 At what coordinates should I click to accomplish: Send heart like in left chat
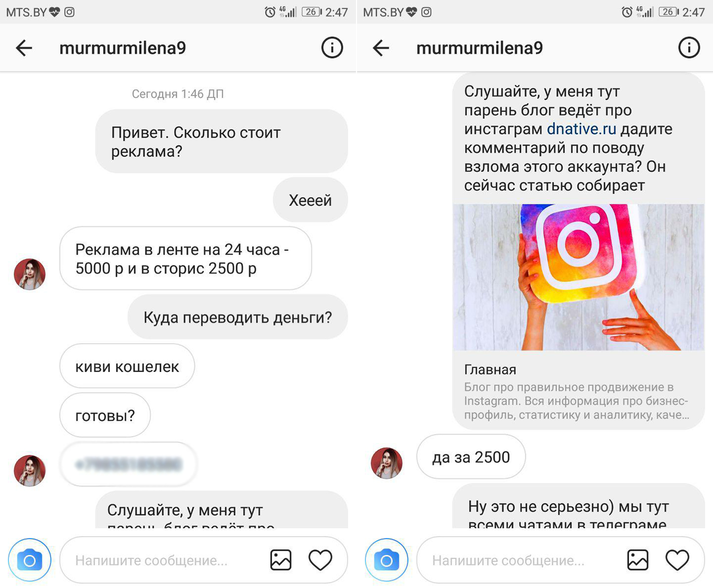320,560
